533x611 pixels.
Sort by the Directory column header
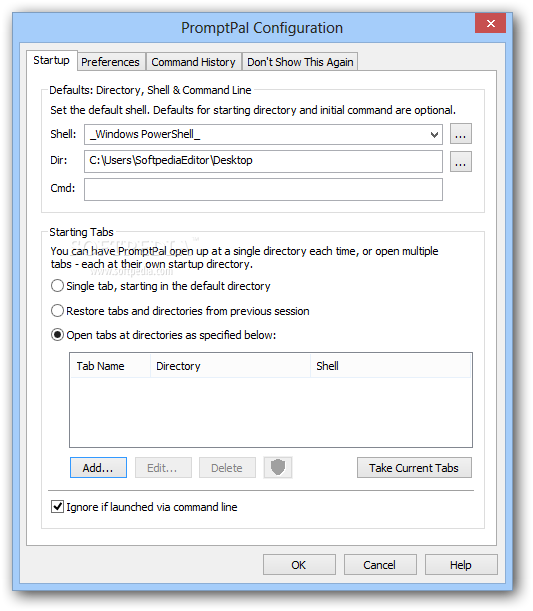coord(230,366)
